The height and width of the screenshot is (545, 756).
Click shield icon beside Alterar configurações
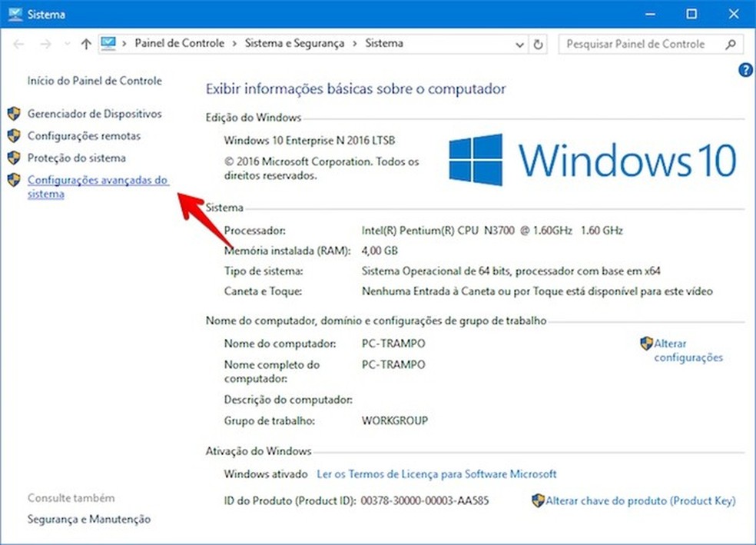[647, 344]
